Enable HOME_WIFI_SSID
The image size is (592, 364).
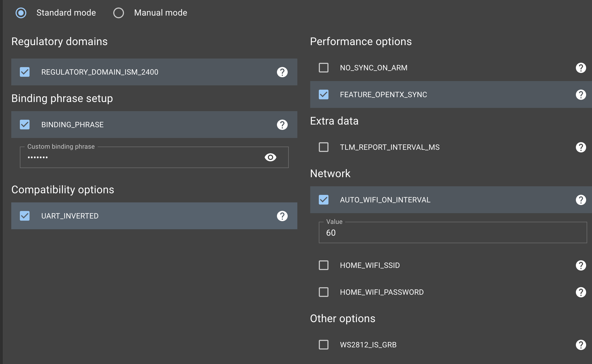(323, 265)
